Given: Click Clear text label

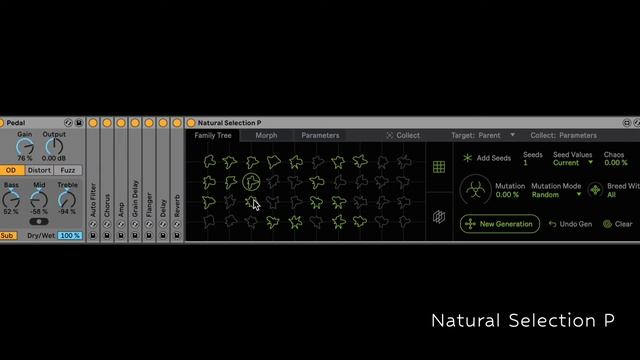Looking at the screenshot, I should (623, 224).
